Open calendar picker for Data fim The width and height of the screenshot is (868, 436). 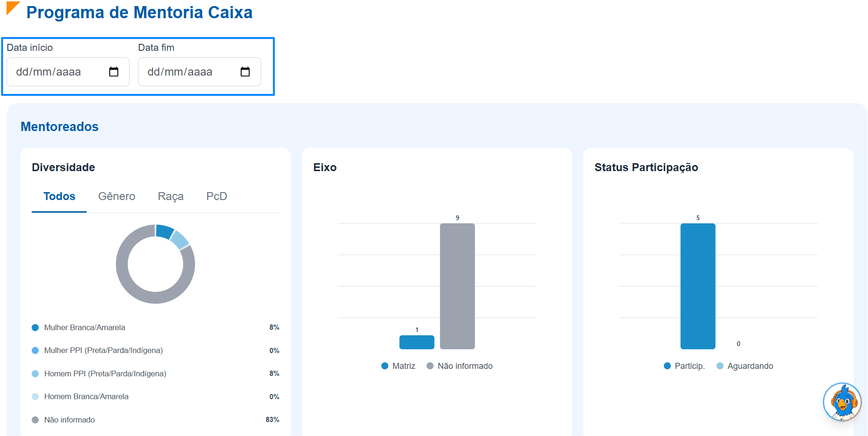click(245, 72)
